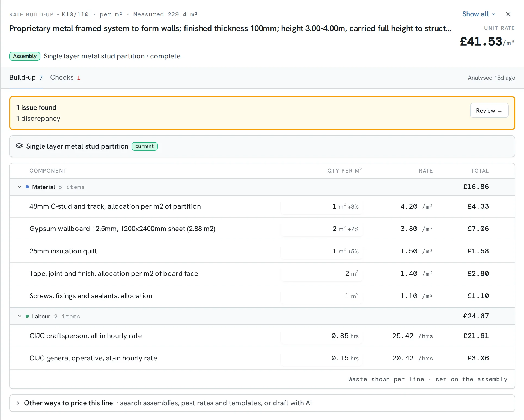The width and height of the screenshot is (524, 420).
Task: Click the 1 issue found heading
Action: click(36, 108)
